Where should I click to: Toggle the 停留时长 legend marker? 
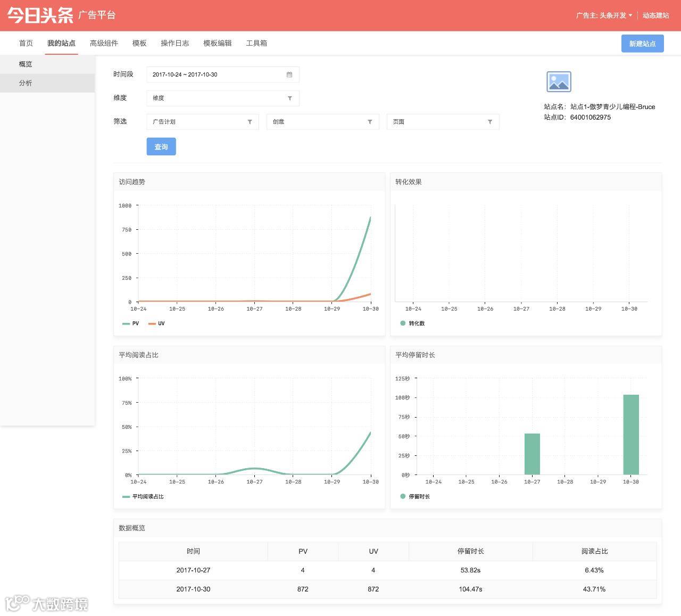(x=403, y=496)
